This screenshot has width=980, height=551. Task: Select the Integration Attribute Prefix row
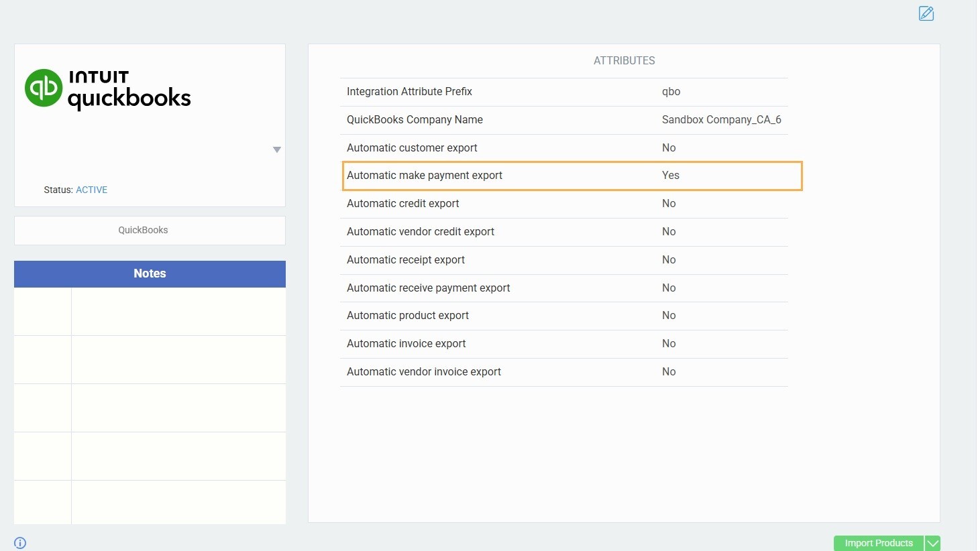click(x=563, y=92)
